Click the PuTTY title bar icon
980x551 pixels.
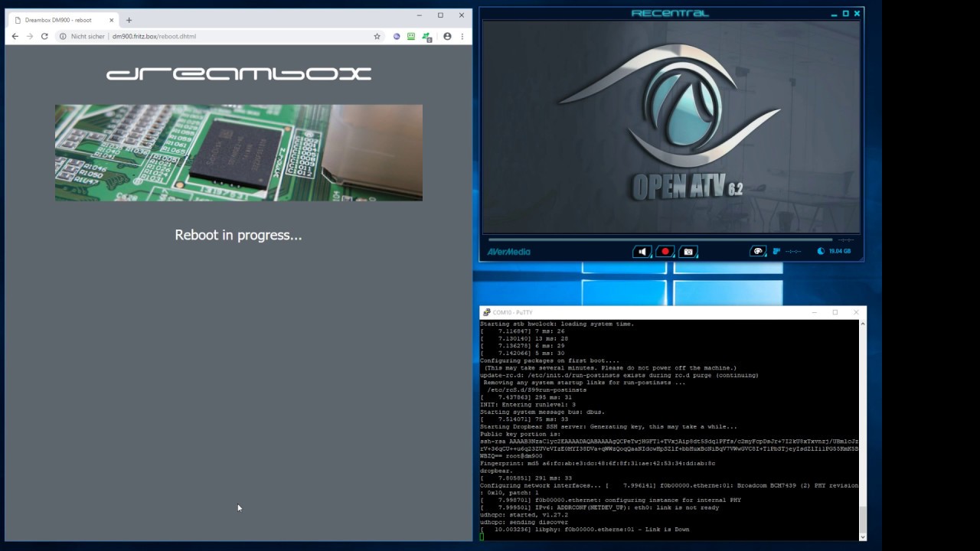(x=487, y=312)
